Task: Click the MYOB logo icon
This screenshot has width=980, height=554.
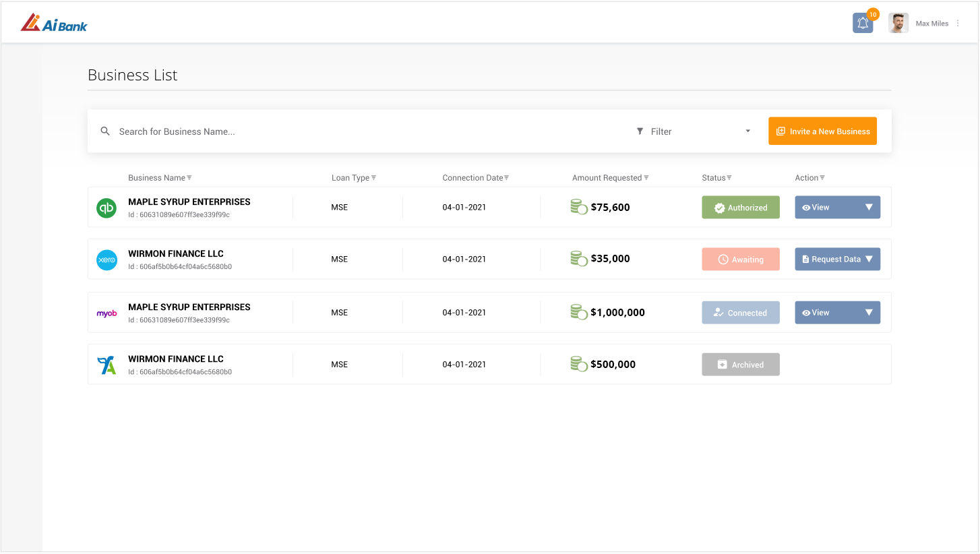Action: (106, 313)
